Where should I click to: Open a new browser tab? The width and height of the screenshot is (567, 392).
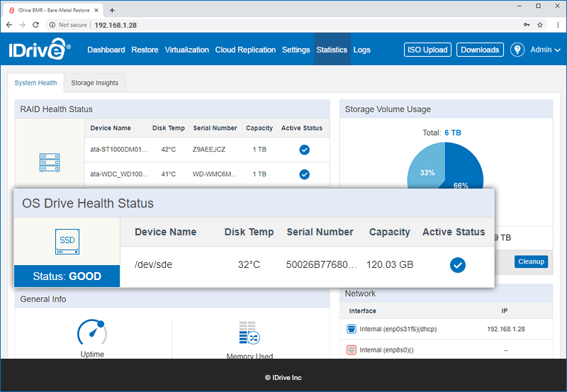(x=112, y=10)
